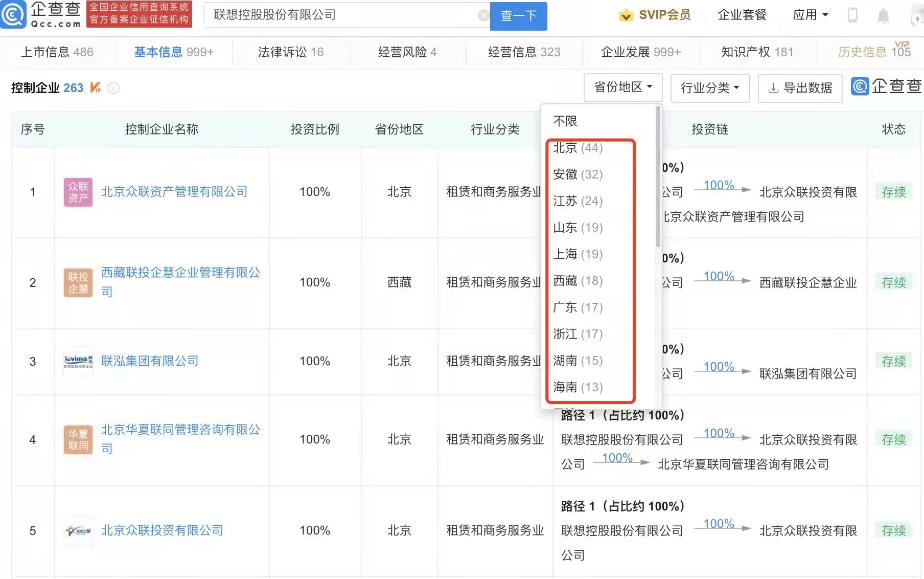Switch to 企业发展 999+ tab

click(x=641, y=52)
